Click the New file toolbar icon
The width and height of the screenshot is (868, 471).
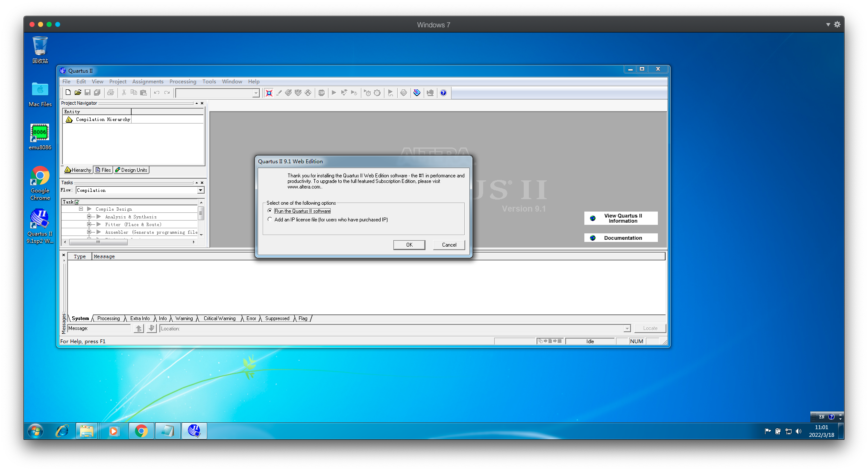point(68,92)
